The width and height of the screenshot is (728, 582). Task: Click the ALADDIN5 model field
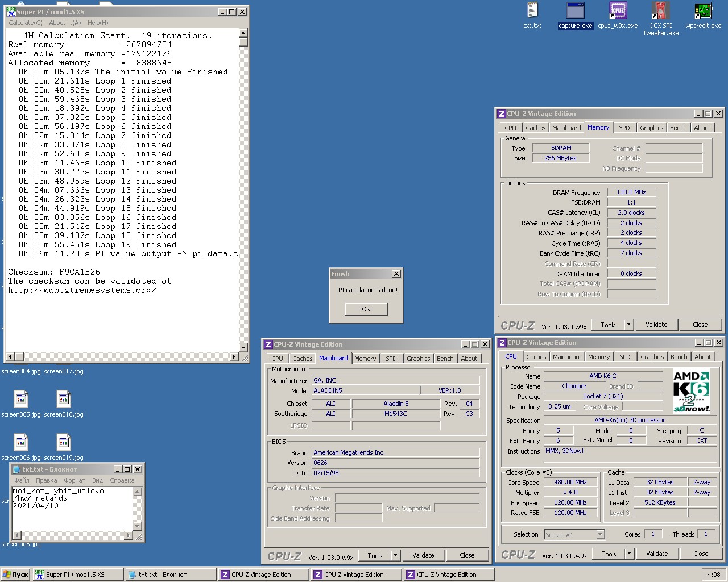[x=365, y=390]
